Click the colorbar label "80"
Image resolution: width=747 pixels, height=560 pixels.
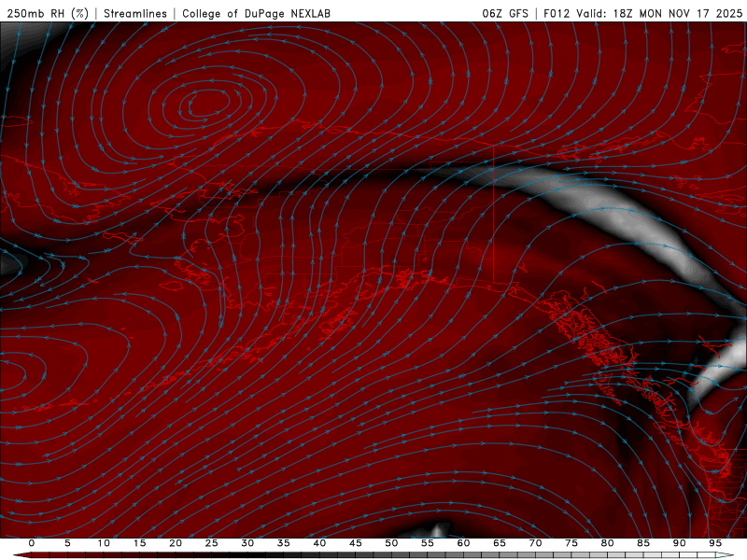607,543
